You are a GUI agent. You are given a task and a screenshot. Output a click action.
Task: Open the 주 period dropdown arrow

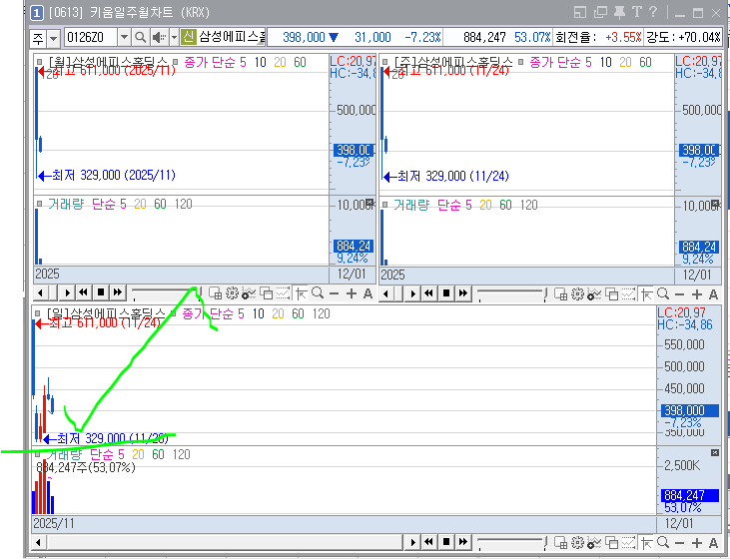click(54, 38)
